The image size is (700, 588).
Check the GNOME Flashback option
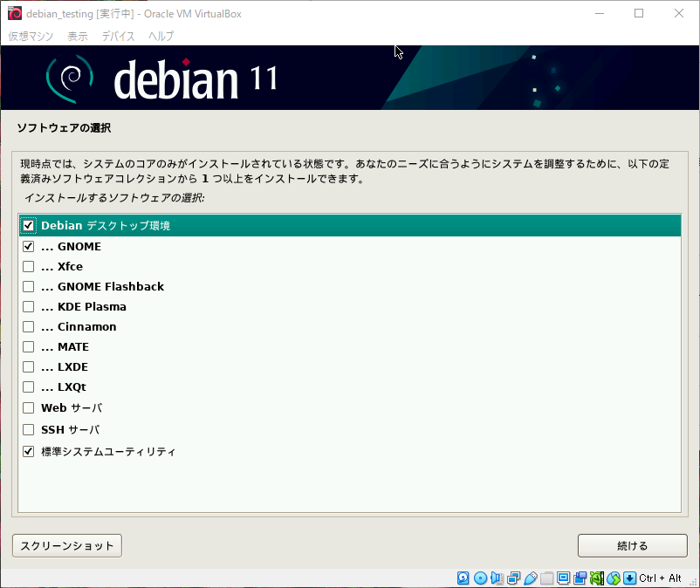(29, 286)
